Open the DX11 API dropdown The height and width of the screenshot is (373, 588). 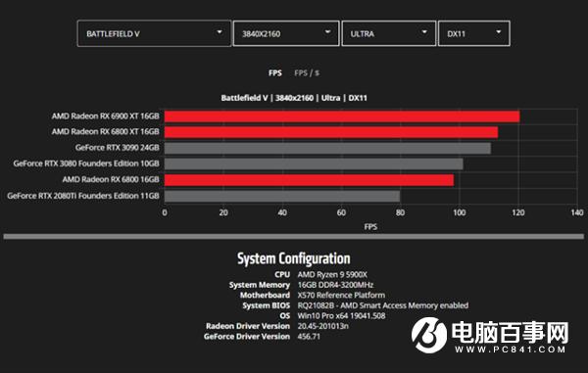(x=474, y=33)
